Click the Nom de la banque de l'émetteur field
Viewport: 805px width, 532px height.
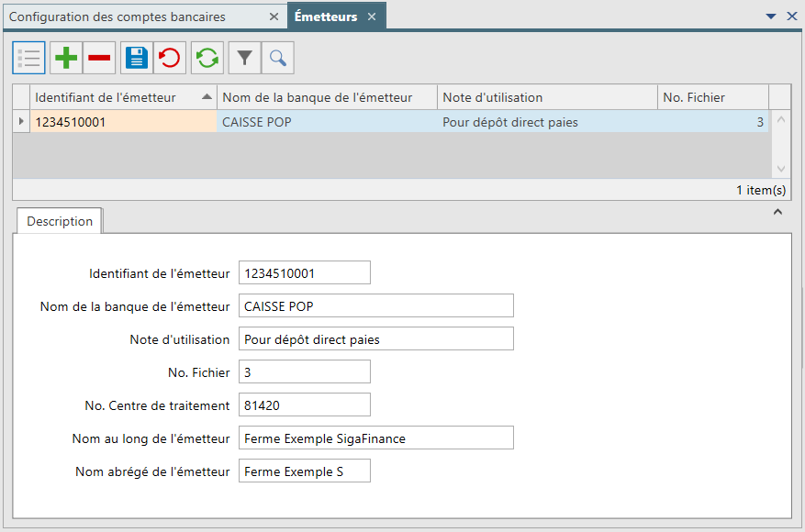coord(375,305)
